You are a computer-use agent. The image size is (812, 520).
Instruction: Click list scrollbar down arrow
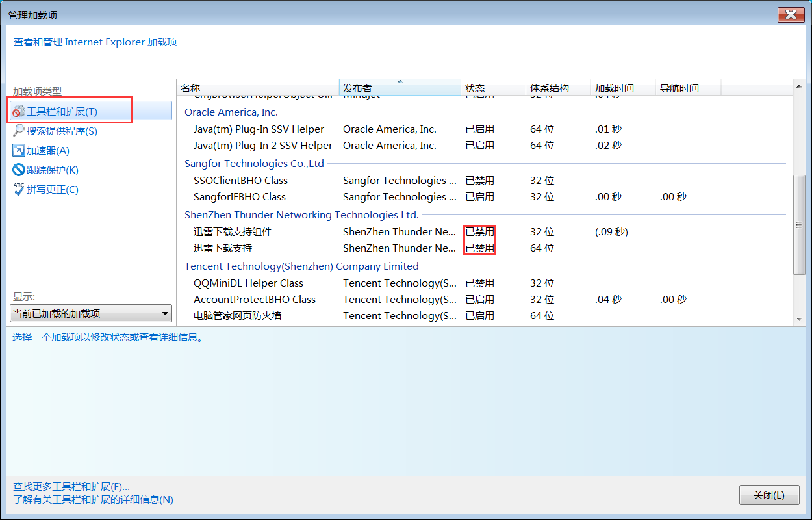pos(800,319)
